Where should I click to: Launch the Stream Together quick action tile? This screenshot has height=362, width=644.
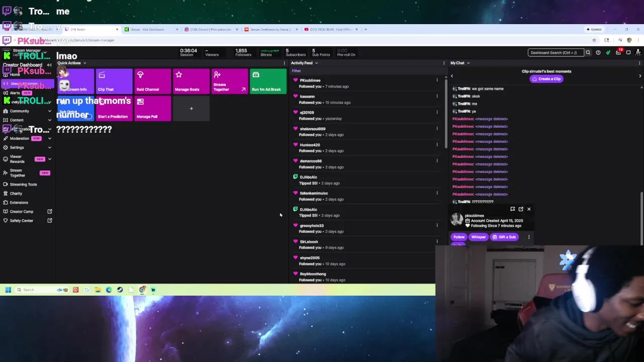(229, 81)
